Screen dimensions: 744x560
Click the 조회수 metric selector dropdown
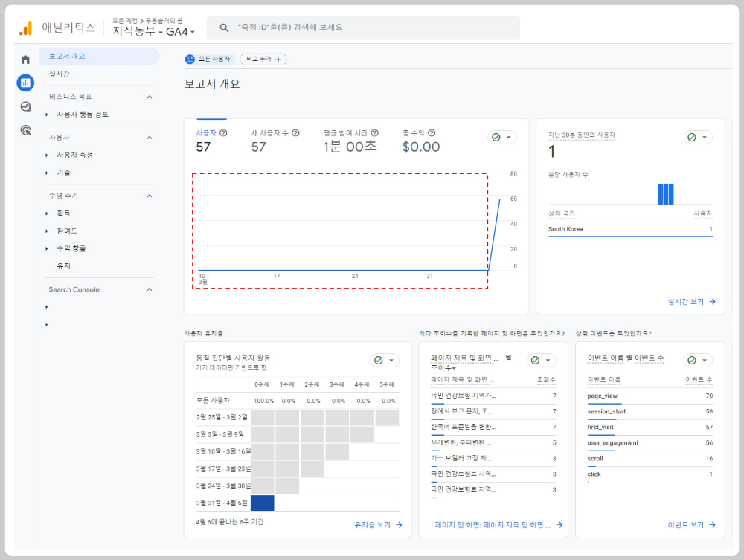point(443,368)
